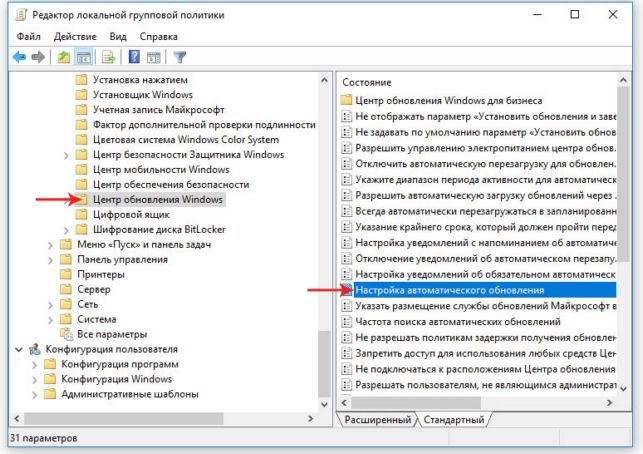Click scroll left arrow under policy list
This screenshot has width=643, height=454.
pyautogui.click(x=344, y=403)
